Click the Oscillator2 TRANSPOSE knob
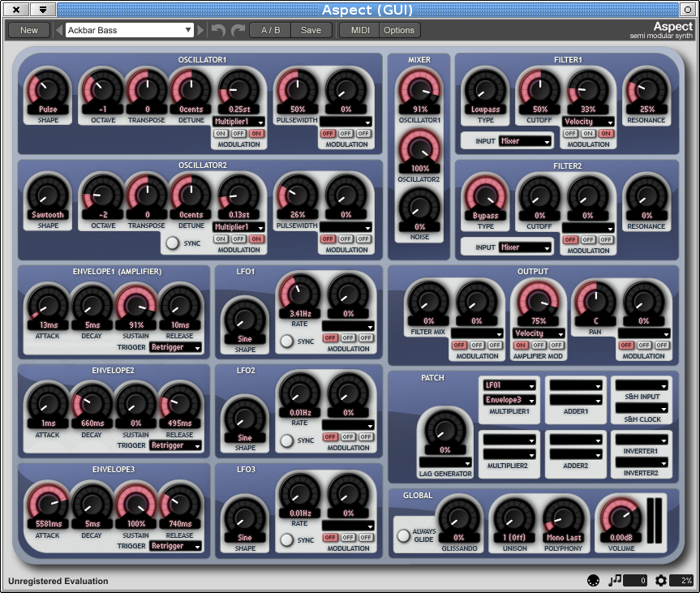The image size is (700, 593). coord(147,196)
